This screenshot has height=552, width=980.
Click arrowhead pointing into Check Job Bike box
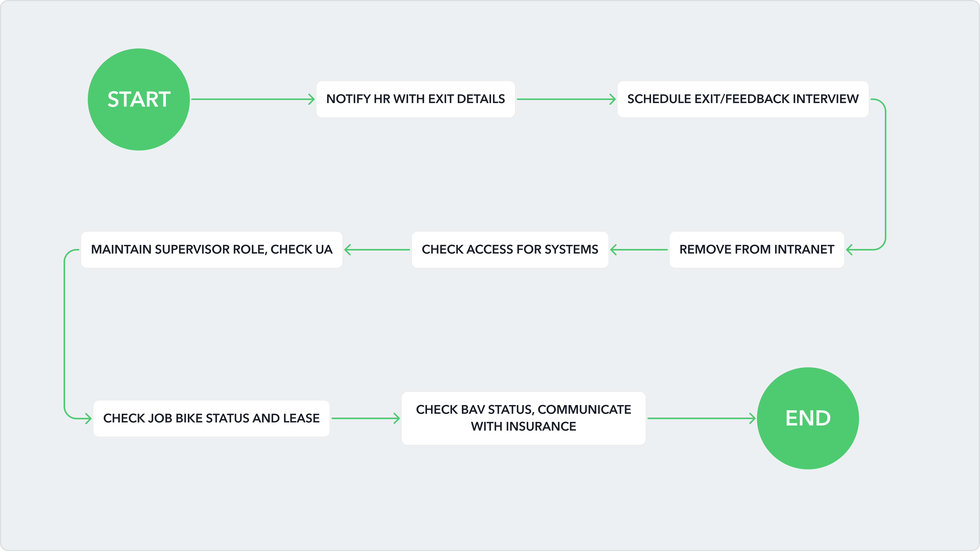[88, 419]
